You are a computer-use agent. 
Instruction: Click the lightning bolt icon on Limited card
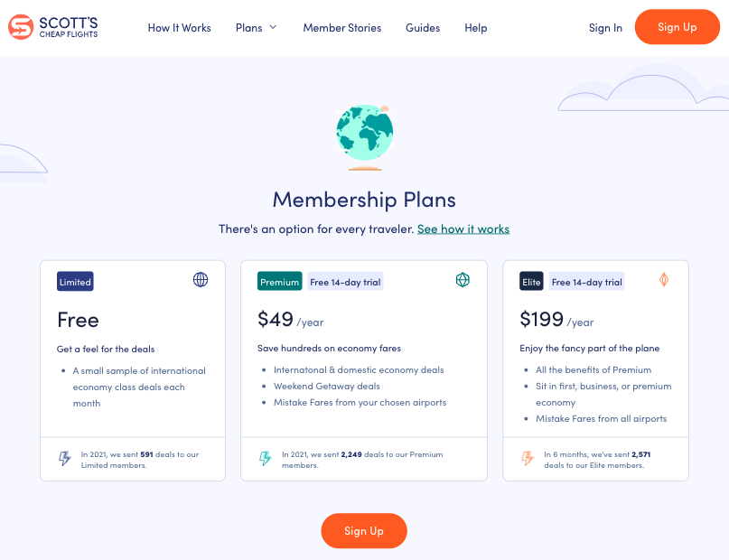pyautogui.click(x=65, y=458)
